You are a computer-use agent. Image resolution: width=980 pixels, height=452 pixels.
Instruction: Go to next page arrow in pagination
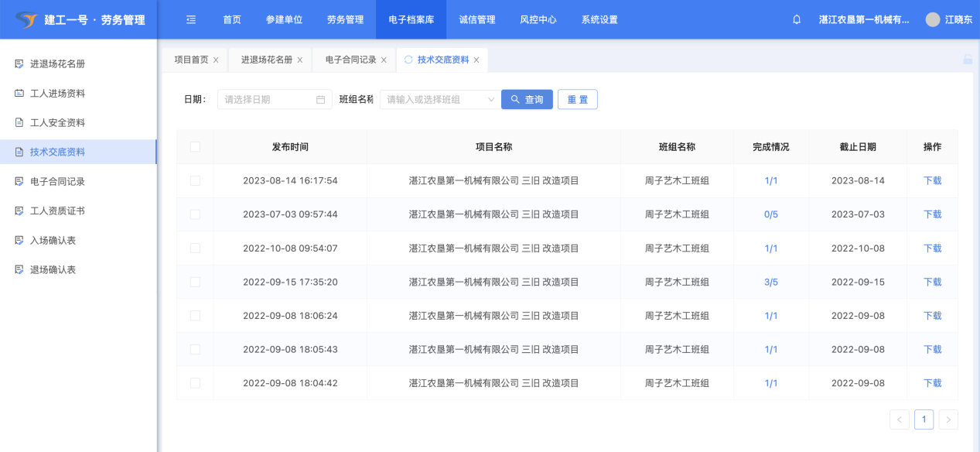click(948, 419)
